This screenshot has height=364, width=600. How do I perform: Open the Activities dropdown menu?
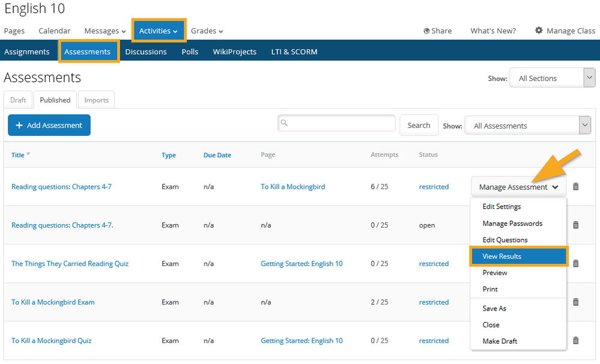(159, 31)
